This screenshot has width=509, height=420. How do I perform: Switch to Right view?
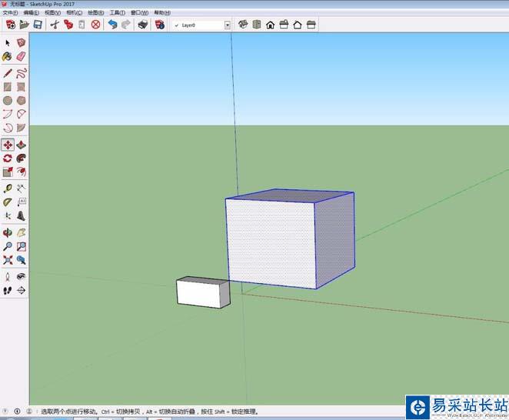click(x=284, y=25)
